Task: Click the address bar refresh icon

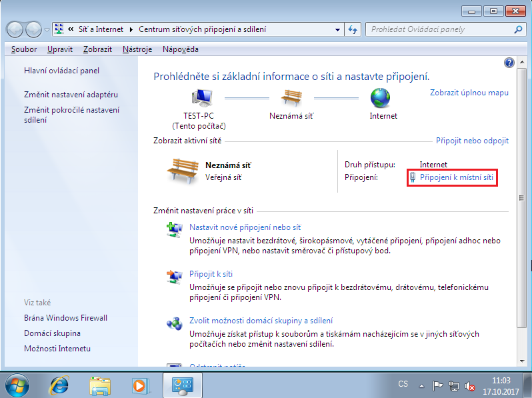Action: point(353,30)
